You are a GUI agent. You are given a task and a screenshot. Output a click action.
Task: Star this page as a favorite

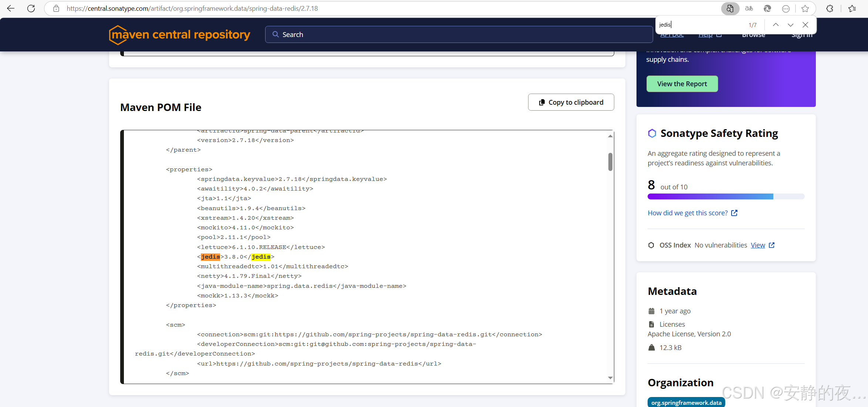805,8
